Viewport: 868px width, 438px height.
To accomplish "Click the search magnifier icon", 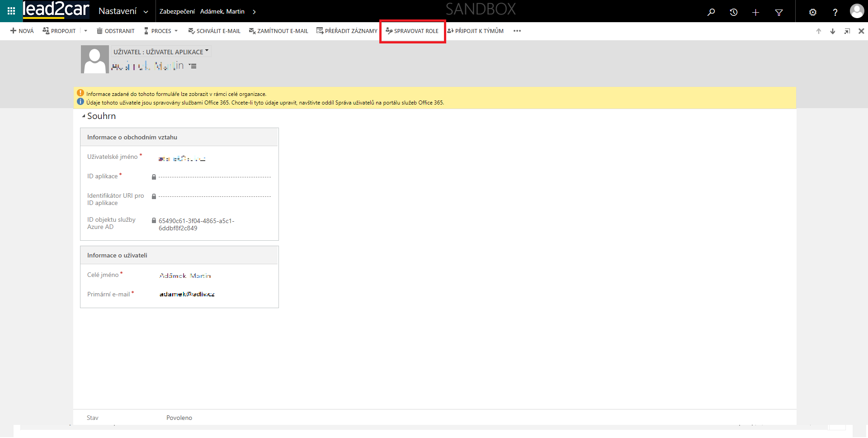I will [x=711, y=12].
